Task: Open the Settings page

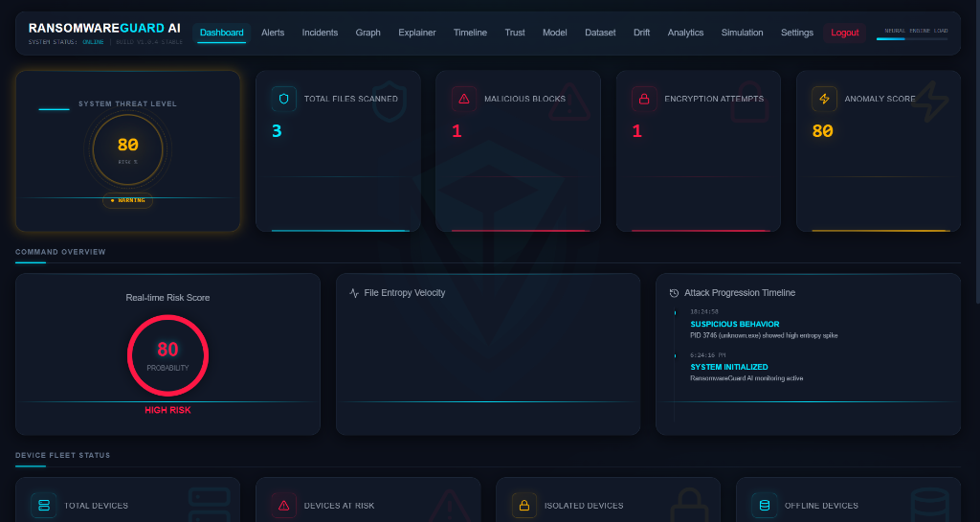Action: point(797,33)
